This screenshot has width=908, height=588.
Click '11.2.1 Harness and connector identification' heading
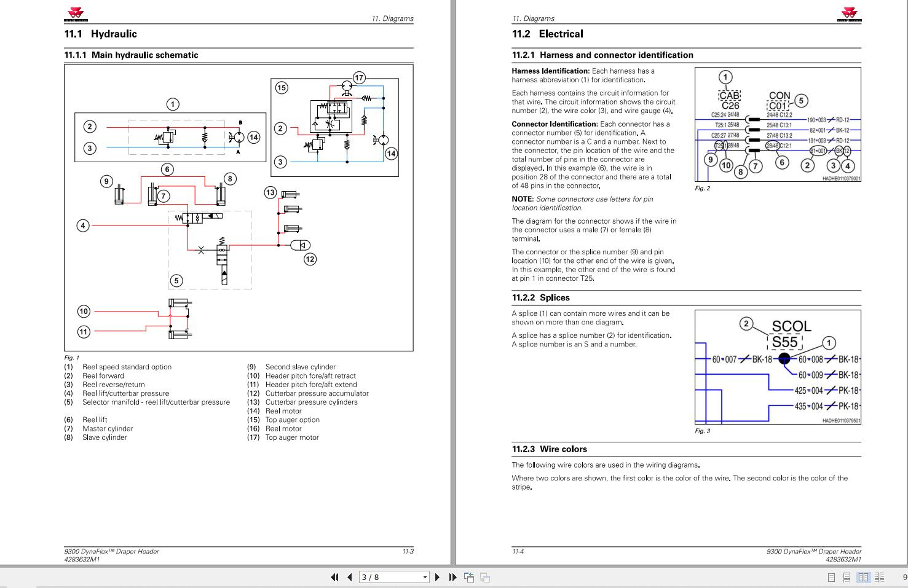602,55
